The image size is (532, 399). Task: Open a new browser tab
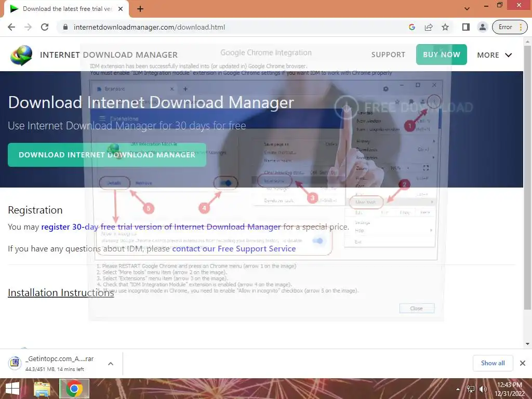[140, 9]
